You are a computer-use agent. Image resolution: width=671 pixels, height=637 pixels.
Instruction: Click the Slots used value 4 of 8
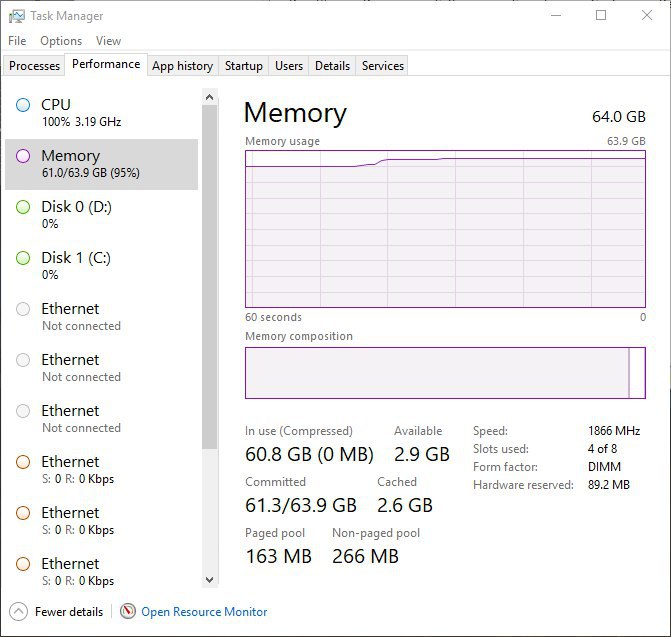[x=602, y=449]
